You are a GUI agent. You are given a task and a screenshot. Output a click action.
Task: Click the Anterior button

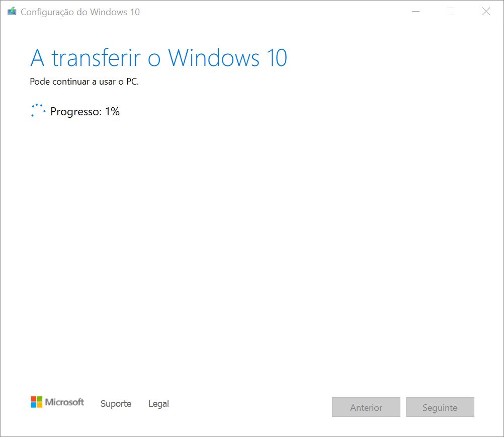[366, 407]
